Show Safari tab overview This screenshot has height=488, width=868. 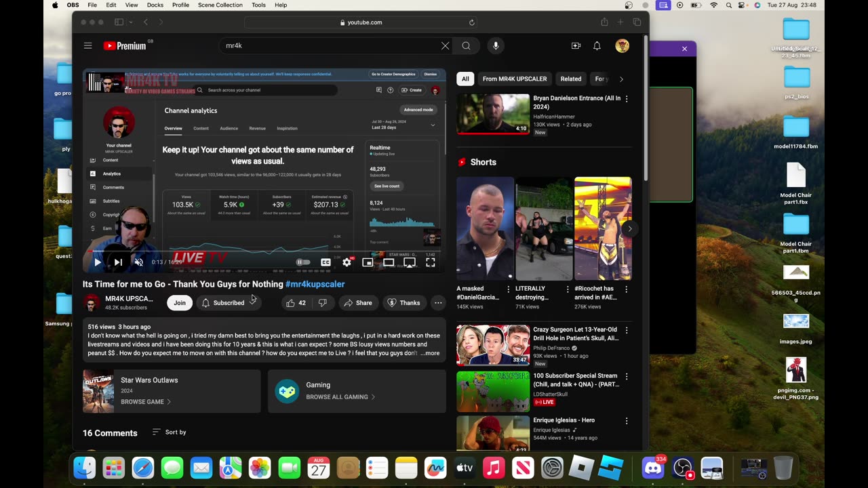[637, 22]
